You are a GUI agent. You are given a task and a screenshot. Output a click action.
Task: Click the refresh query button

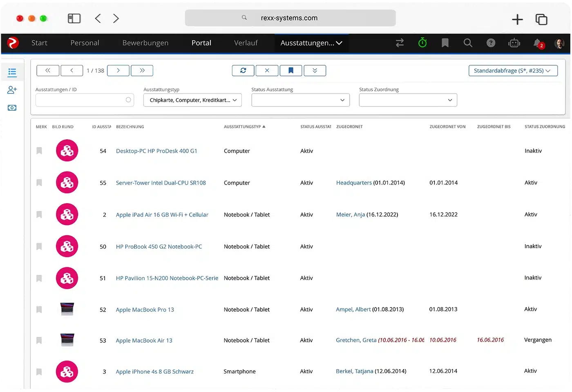pos(243,71)
